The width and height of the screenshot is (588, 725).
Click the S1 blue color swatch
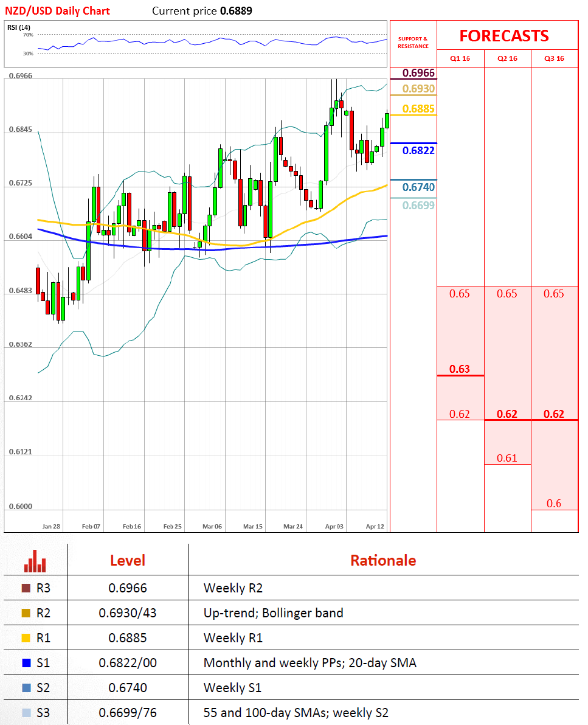[26, 663]
